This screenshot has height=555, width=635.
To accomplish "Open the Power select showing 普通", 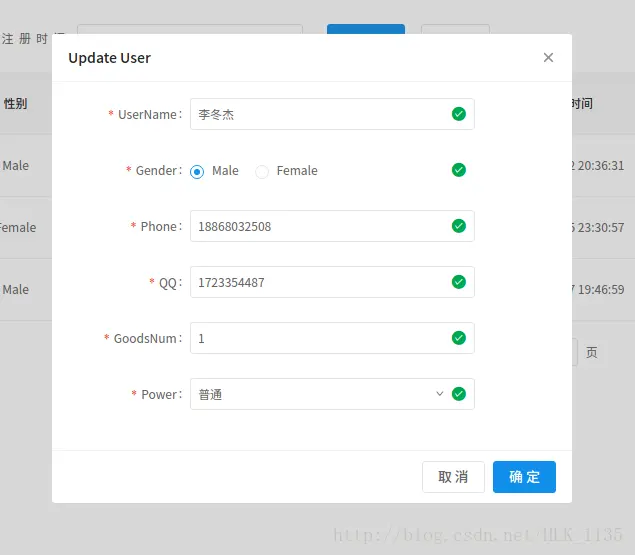I will point(332,394).
